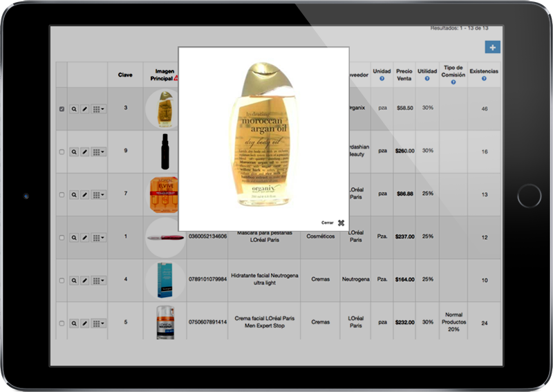This screenshot has width=553, height=392.
Task: View details magnifier for product clave 7
Action: point(74,195)
